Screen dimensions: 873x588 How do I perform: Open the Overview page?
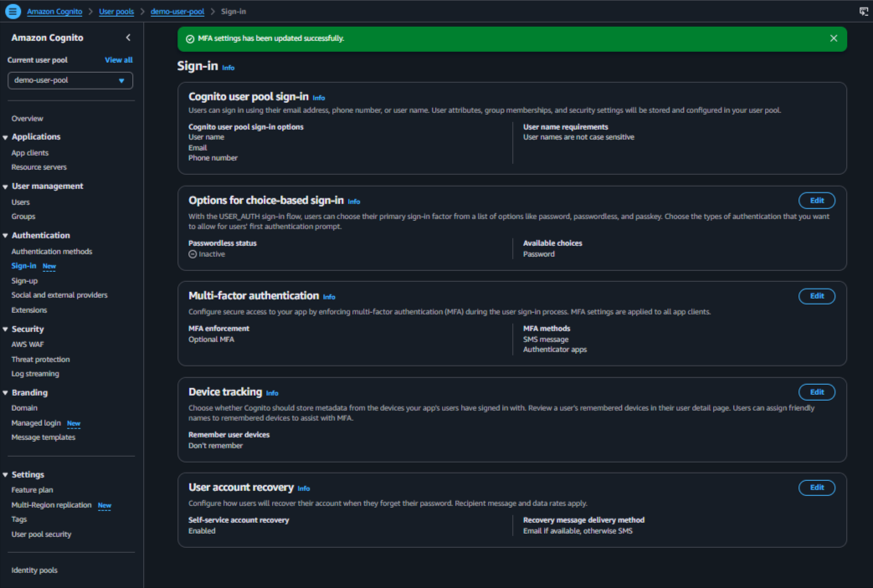tap(28, 119)
